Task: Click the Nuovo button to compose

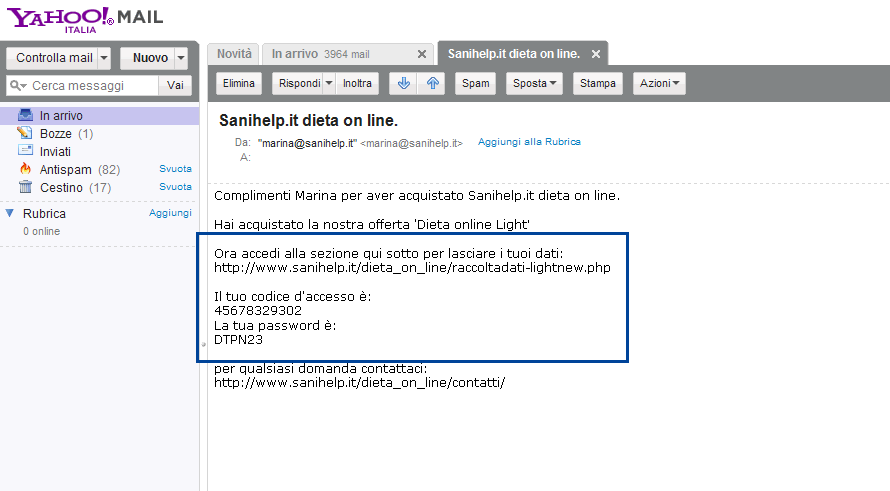Action: tap(148, 58)
